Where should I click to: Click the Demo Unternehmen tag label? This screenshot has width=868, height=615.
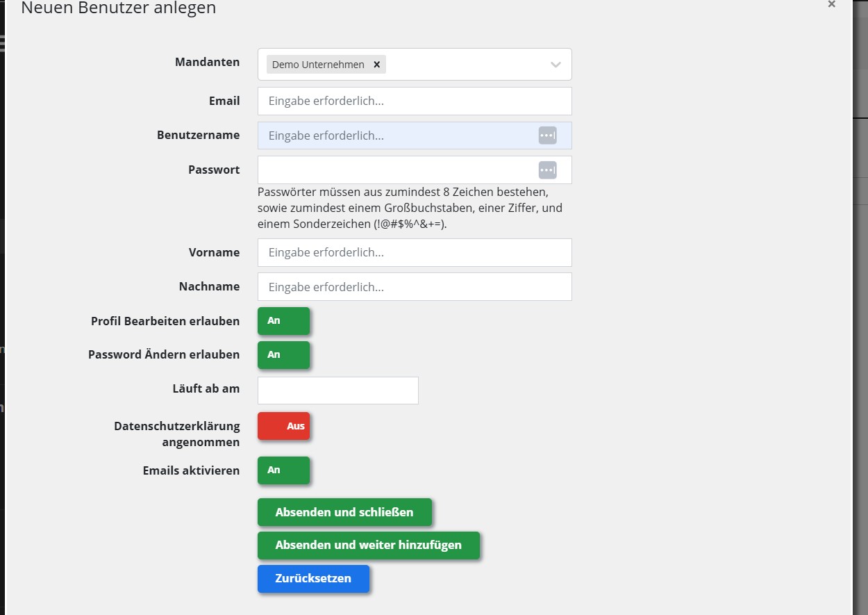[x=318, y=65]
